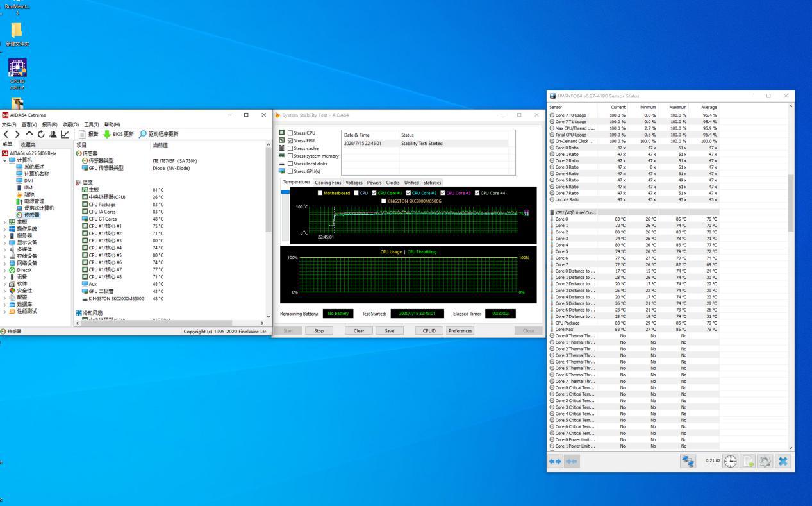This screenshot has height=506, width=812.
Task: Open the AIDA64 graph toolbar icon
Action: (x=65, y=134)
